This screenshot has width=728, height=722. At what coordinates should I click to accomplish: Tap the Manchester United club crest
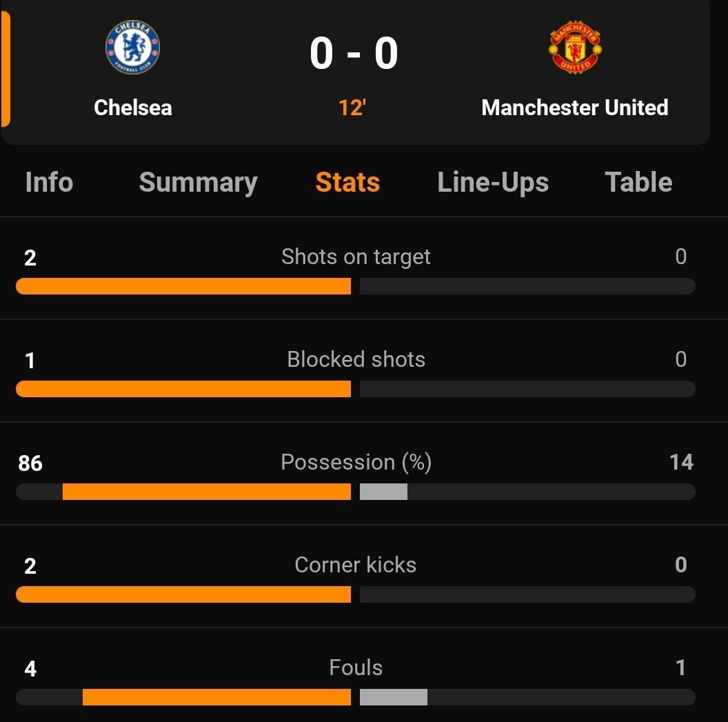(x=575, y=47)
